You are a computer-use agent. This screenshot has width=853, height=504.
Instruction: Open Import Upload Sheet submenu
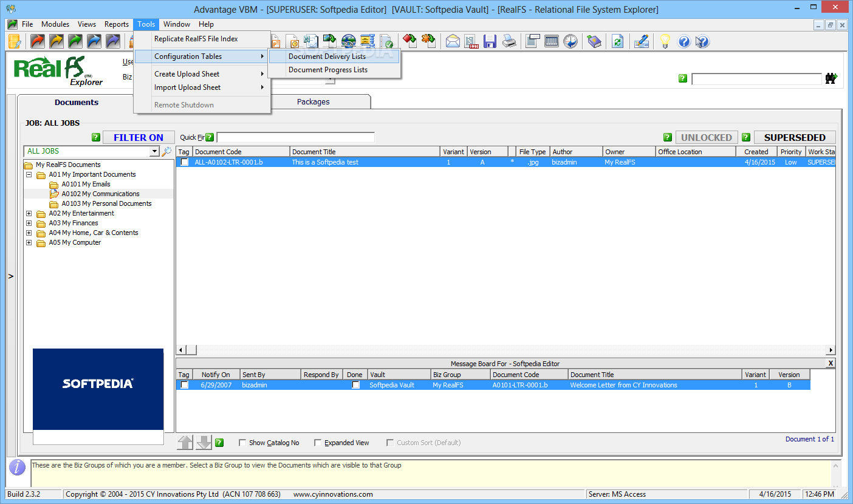point(202,87)
